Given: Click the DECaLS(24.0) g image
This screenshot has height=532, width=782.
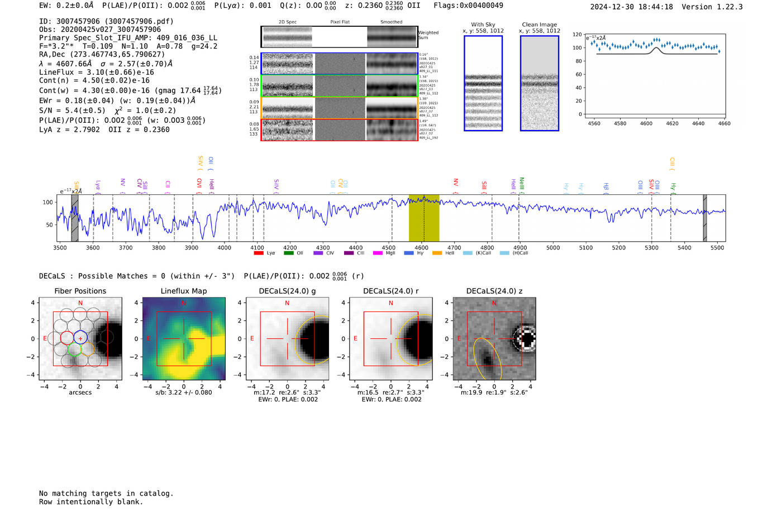Looking at the screenshot, I should (x=287, y=339).
